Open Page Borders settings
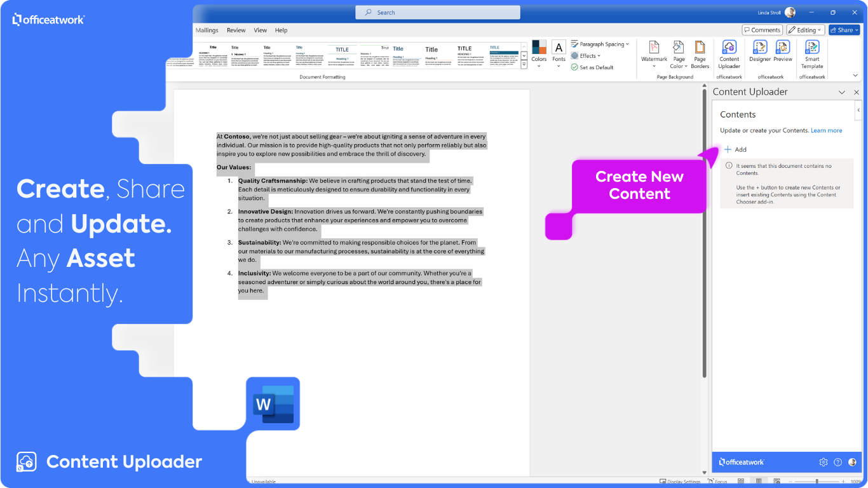Image resolution: width=868 pixels, height=488 pixels. [700, 55]
